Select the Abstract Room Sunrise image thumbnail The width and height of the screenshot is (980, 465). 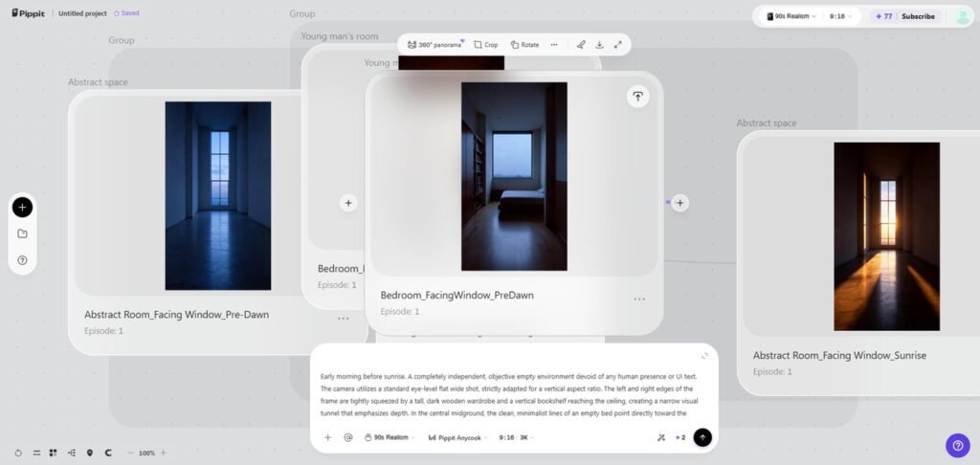887,236
